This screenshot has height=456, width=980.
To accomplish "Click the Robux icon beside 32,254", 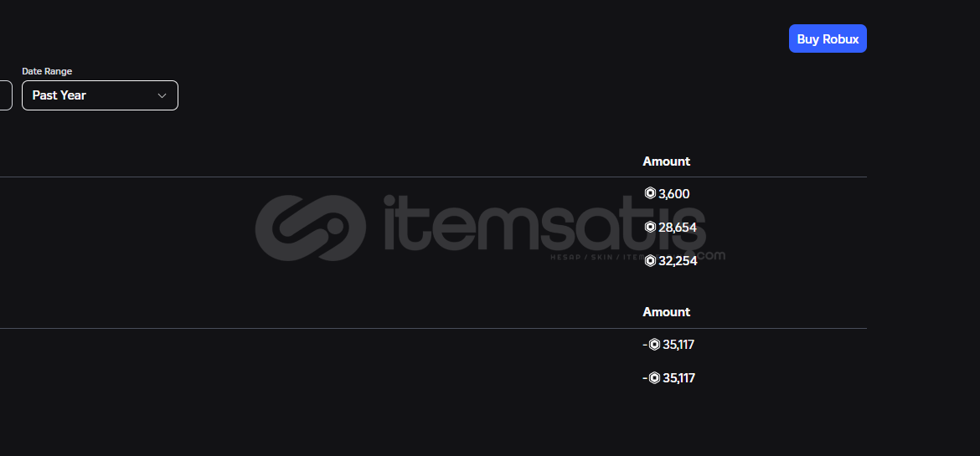I will (650, 260).
